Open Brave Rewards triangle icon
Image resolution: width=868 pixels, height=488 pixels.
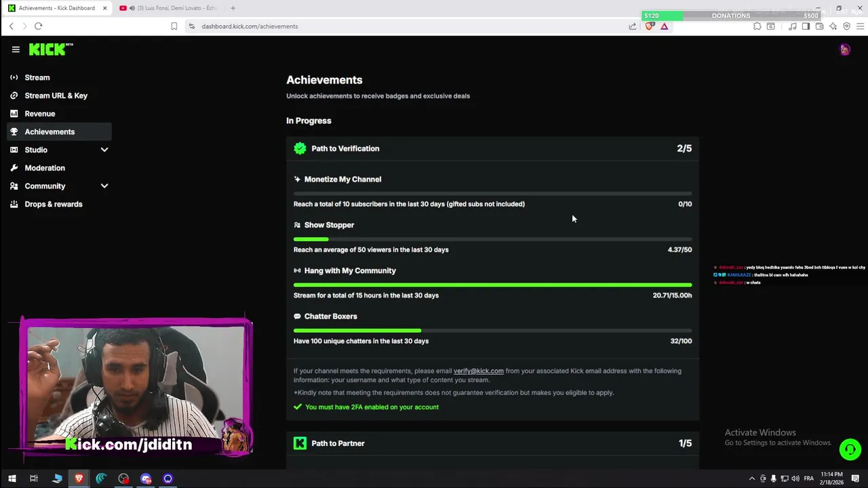pyautogui.click(x=664, y=26)
